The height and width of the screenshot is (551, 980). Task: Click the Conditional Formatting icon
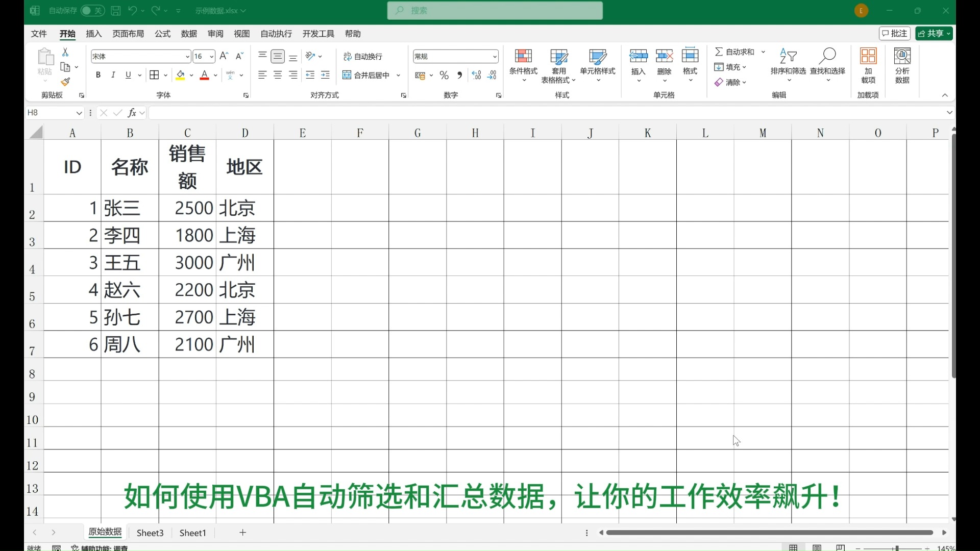(x=523, y=56)
